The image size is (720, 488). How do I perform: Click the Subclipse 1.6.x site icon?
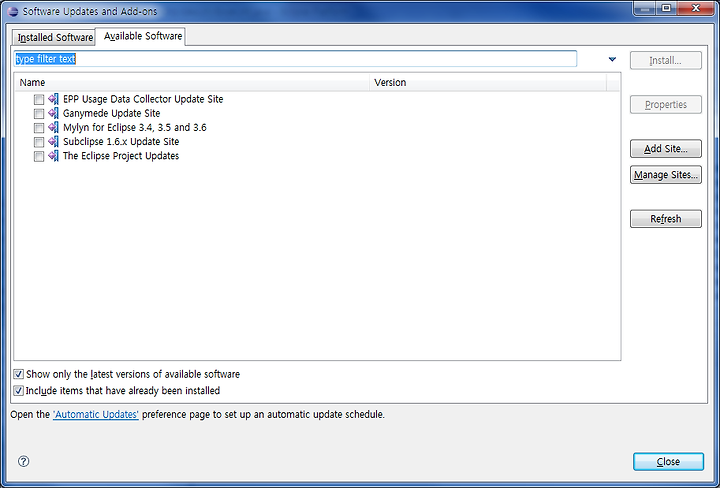pos(53,141)
